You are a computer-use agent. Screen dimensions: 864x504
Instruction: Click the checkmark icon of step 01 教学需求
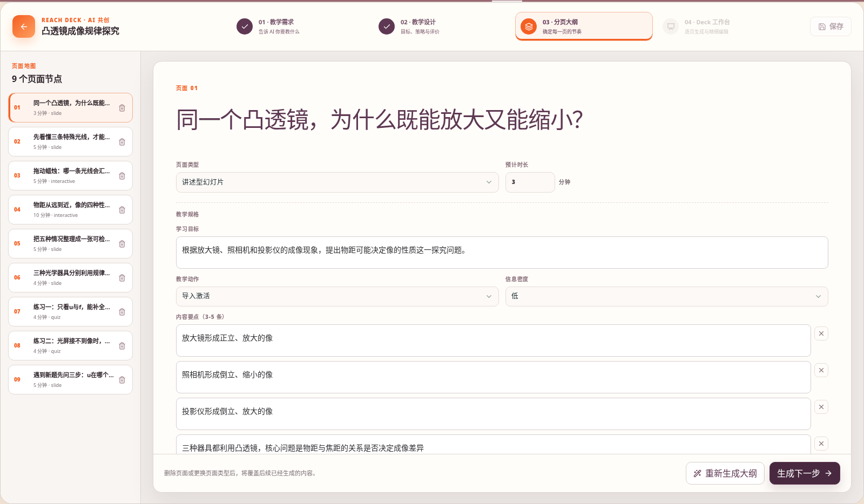point(245,26)
